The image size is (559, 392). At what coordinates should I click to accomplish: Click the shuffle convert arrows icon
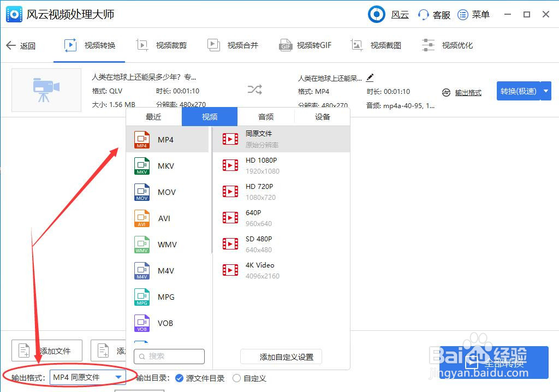coord(255,89)
